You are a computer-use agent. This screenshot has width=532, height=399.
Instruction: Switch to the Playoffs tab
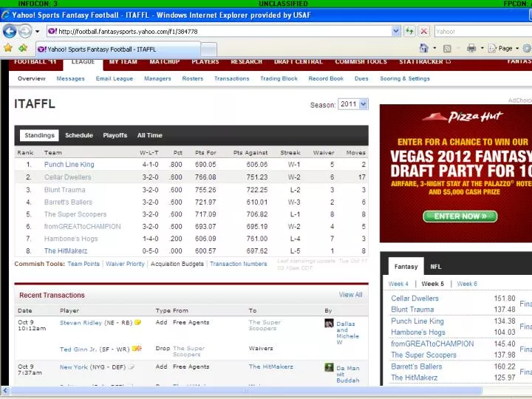(x=115, y=135)
